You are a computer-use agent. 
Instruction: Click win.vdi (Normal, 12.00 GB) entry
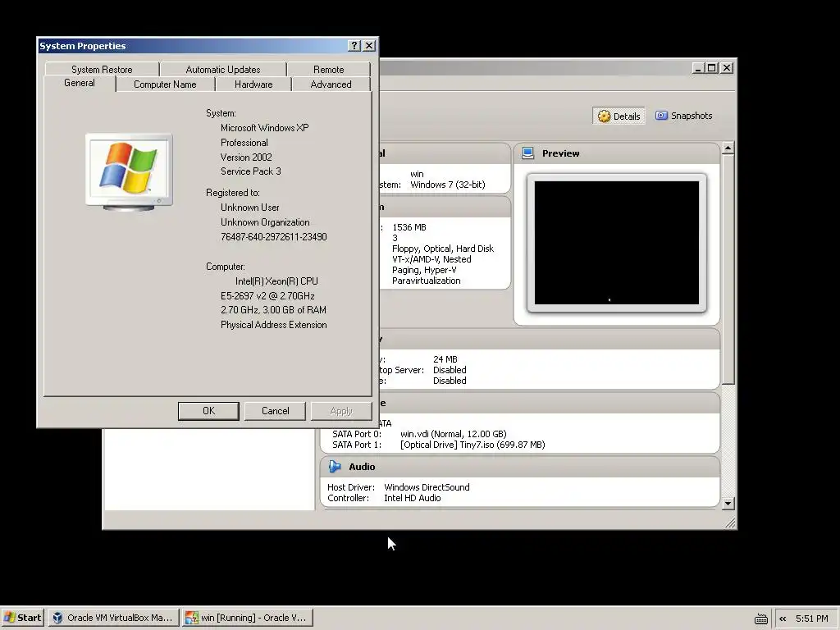(x=453, y=434)
